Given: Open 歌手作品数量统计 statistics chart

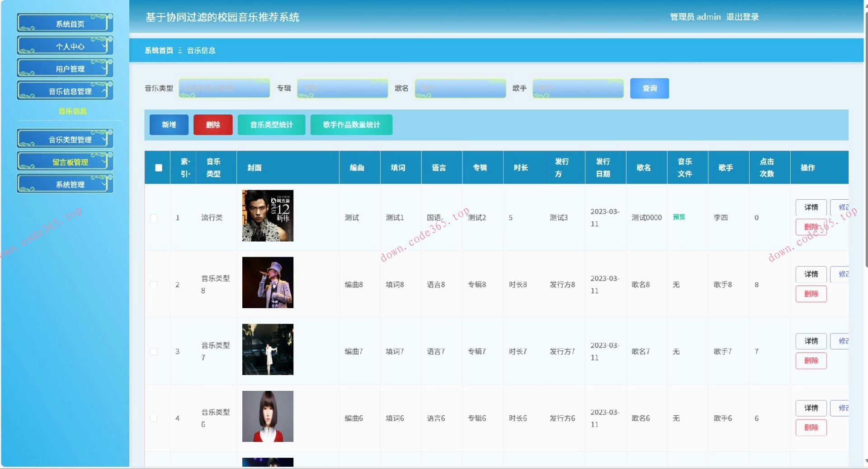Looking at the screenshot, I should point(351,125).
